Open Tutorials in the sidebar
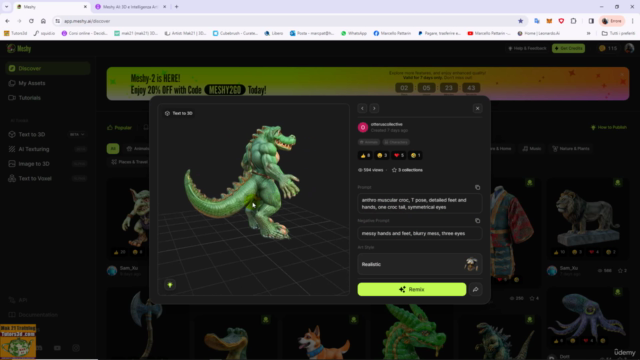 48,98
